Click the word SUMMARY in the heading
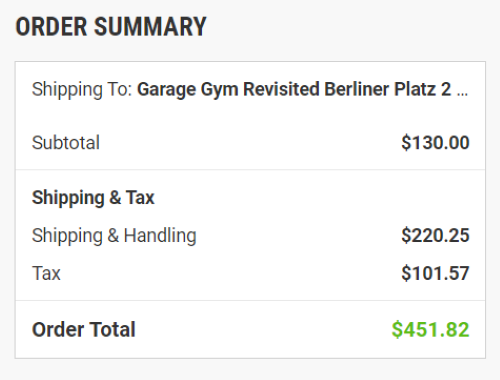Image resolution: width=500 pixels, height=380 pixels. pos(150,27)
